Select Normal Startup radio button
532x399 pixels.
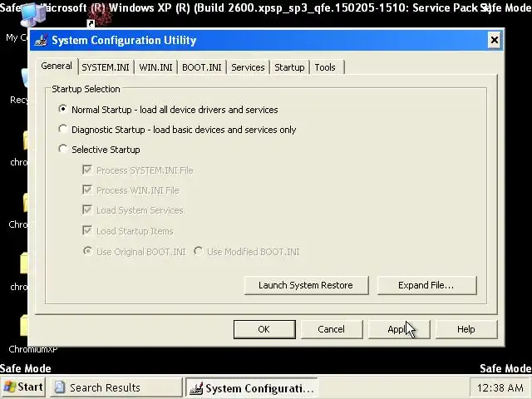pyautogui.click(x=62, y=109)
